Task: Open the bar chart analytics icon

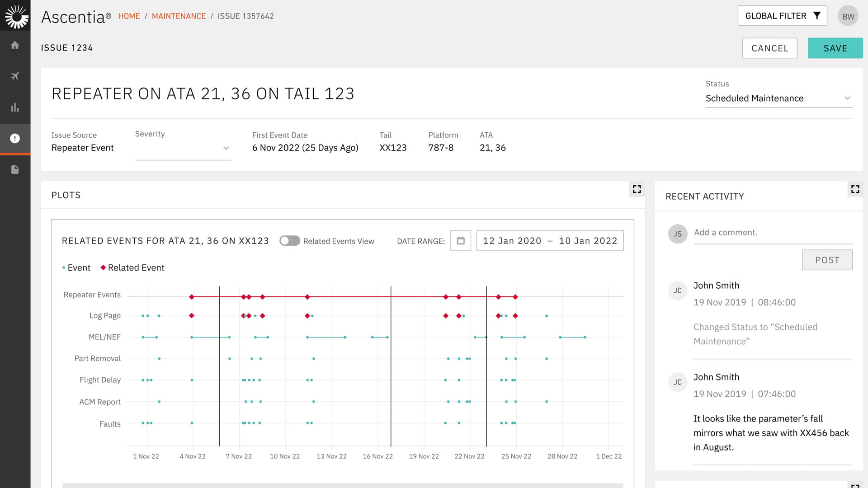Action: tap(15, 107)
